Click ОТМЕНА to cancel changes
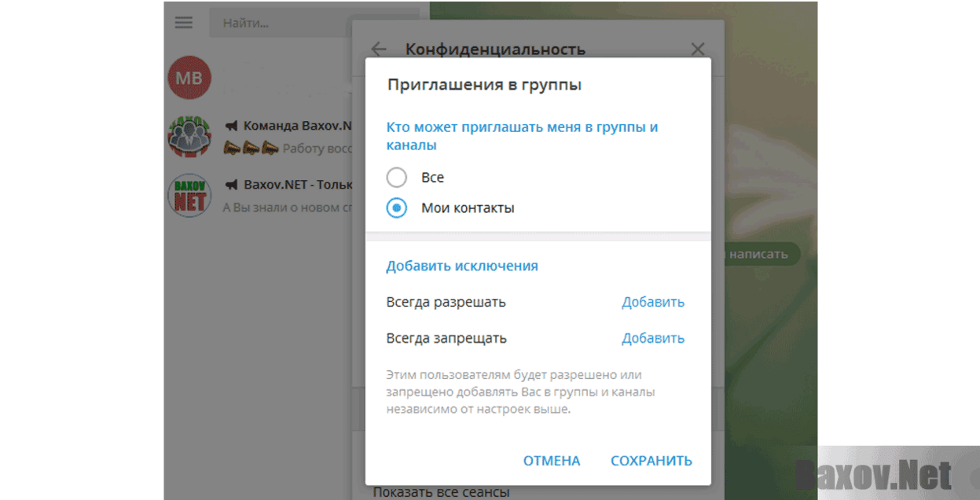The width and height of the screenshot is (980, 500). tap(551, 461)
